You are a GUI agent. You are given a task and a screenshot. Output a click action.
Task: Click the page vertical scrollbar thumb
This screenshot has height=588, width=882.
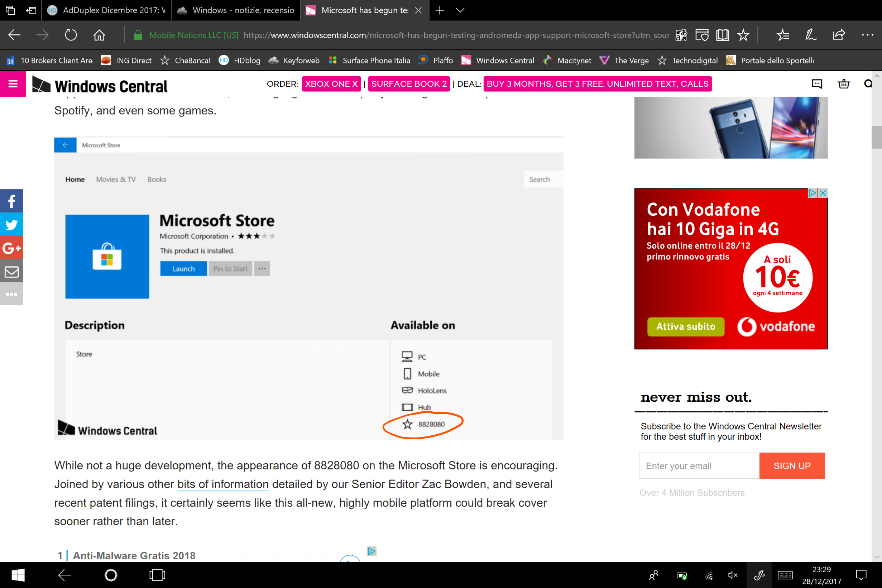(876, 137)
